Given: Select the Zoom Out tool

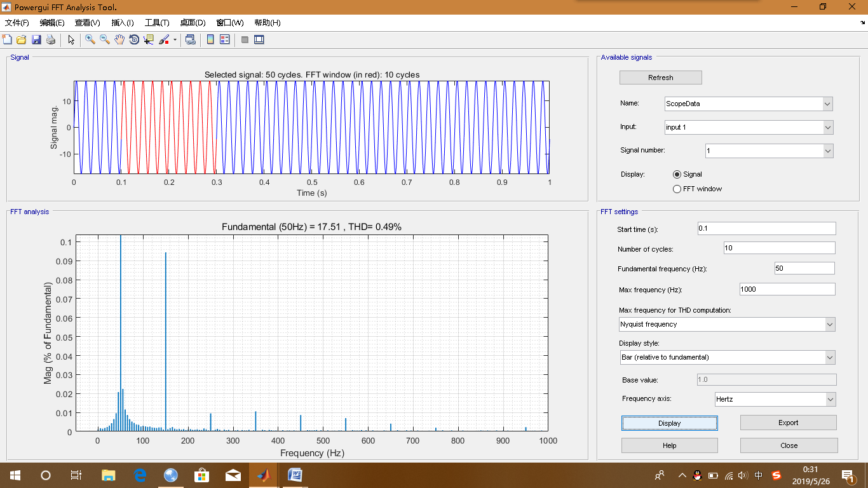Looking at the screenshot, I should pos(104,39).
